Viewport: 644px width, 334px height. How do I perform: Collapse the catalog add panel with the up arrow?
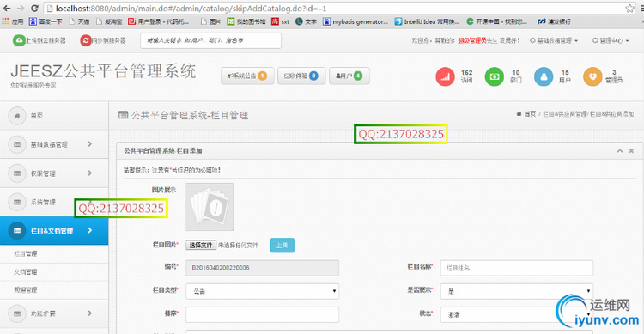click(619, 151)
